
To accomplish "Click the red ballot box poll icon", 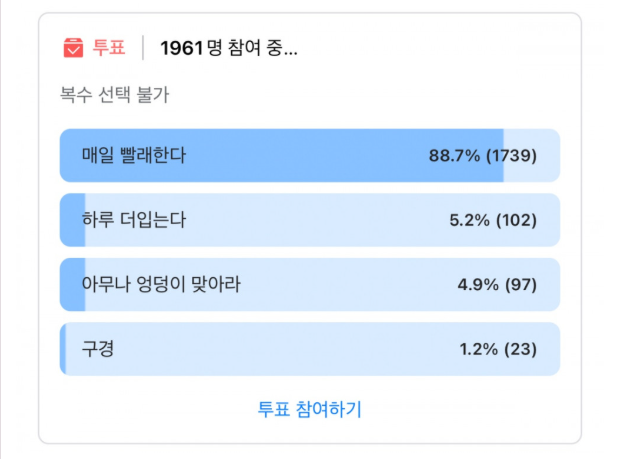I will point(73,48).
